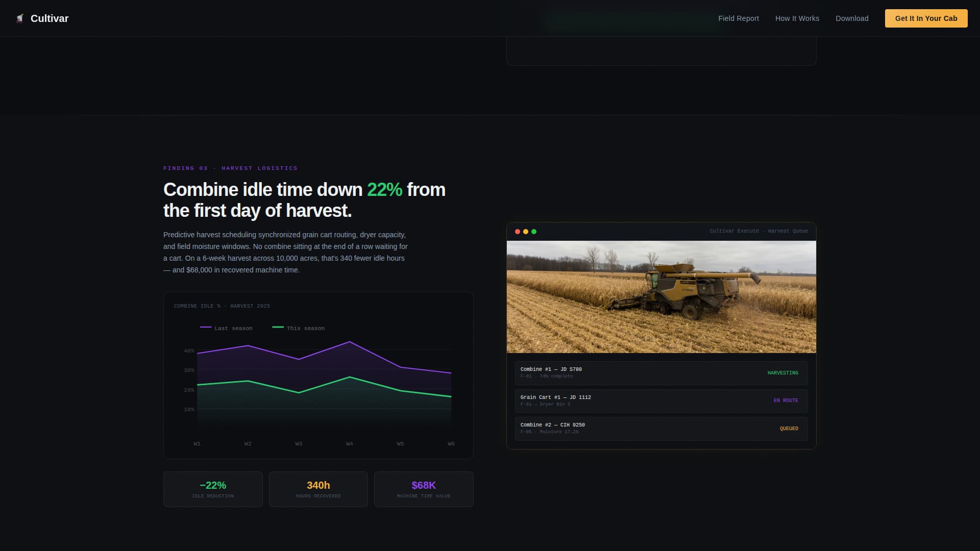Image resolution: width=980 pixels, height=551 pixels.
Task: Click the 30% axis label
Action: (189, 370)
